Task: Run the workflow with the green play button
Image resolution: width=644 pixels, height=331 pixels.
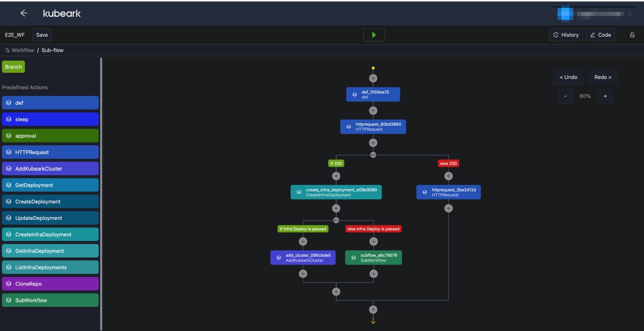Action: tap(373, 35)
